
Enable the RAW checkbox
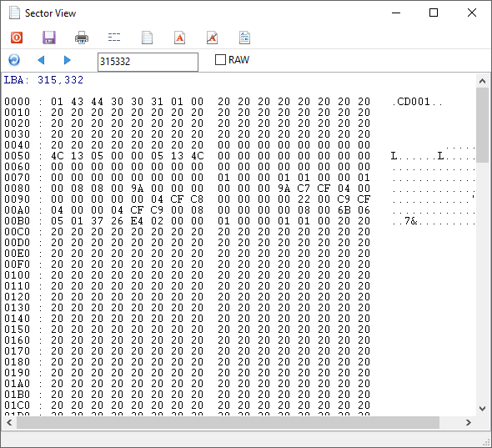click(x=220, y=59)
